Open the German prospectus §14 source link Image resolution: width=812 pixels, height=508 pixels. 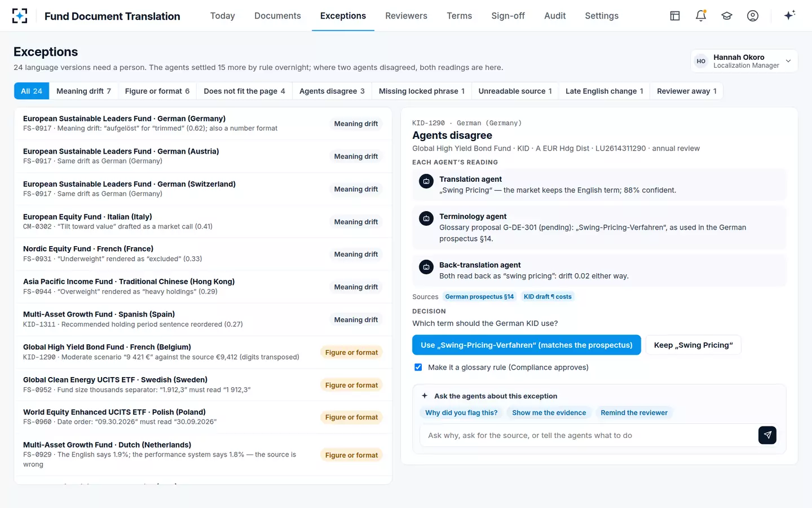(479, 297)
